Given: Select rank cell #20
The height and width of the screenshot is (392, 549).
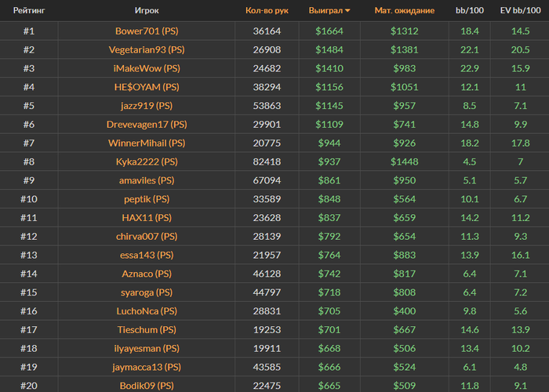Looking at the screenshot, I should click(x=29, y=386).
